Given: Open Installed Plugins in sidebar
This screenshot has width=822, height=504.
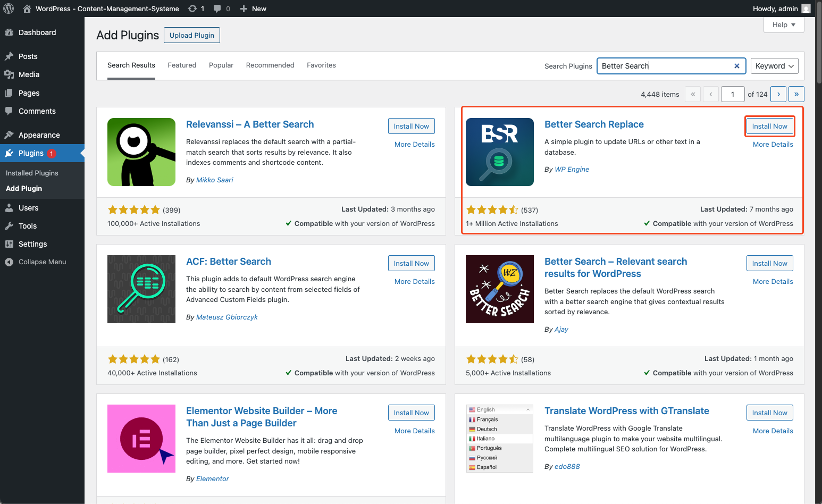Looking at the screenshot, I should [32, 173].
